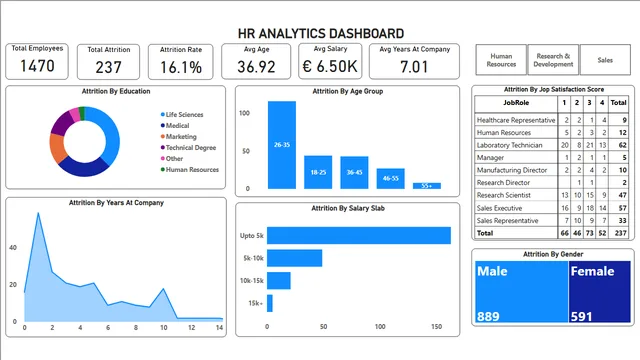The image size is (640, 360).
Task: Click the Attrition By Years At Company title
Action: (x=116, y=203)
